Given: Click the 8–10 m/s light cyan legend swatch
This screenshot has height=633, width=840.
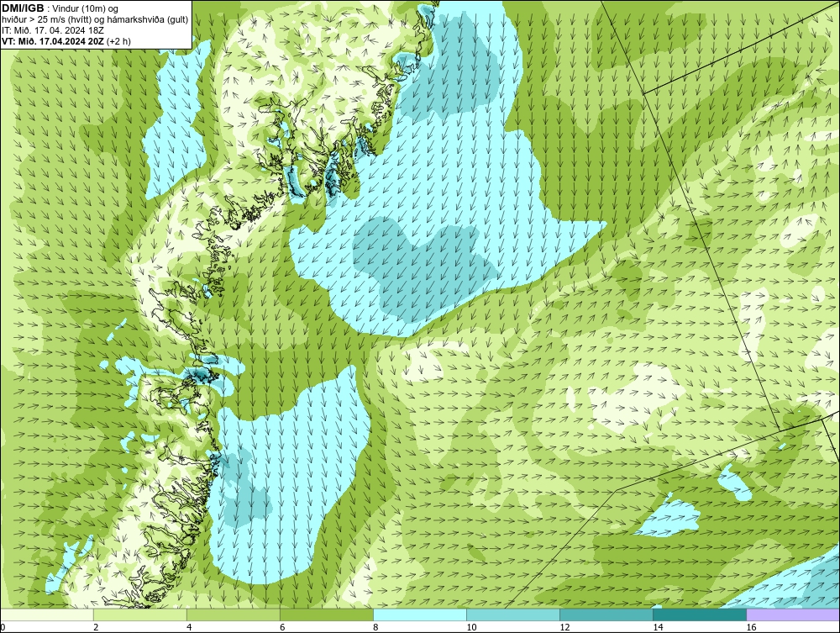Looking at the screenshot, I should tap(420, 615).
